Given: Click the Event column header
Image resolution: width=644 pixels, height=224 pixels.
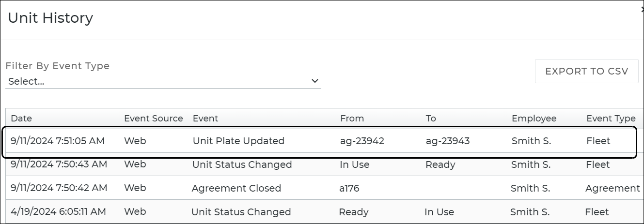Looking at the screenshot, I should point(205,119).
